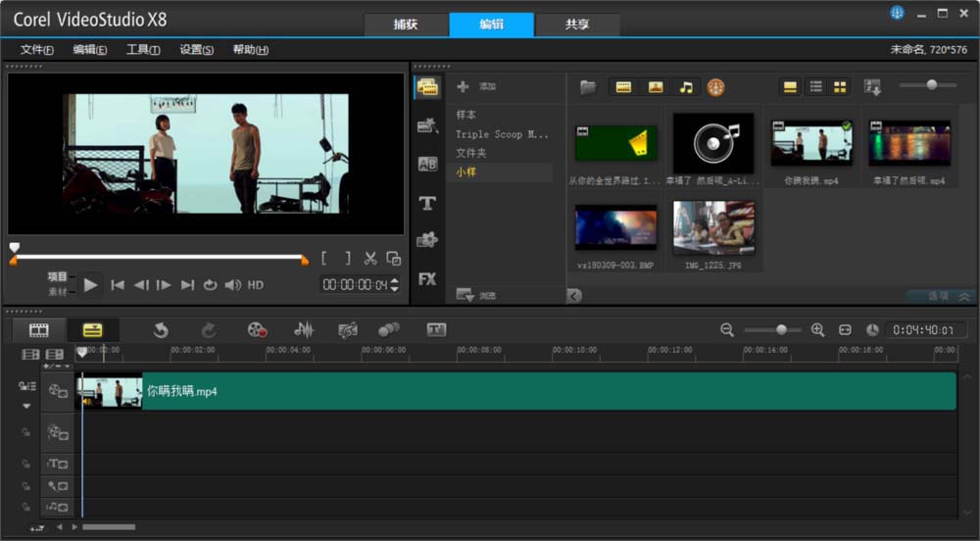The width and height of the screenshot is (980, 541).
Task: Toggle show videos filter in library
Action: point(623,87)
